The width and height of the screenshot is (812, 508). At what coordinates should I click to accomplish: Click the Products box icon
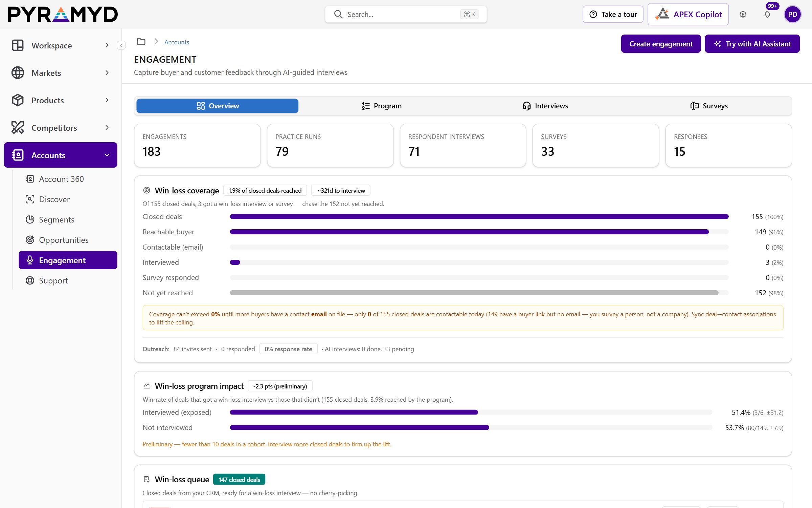point(18,100)
